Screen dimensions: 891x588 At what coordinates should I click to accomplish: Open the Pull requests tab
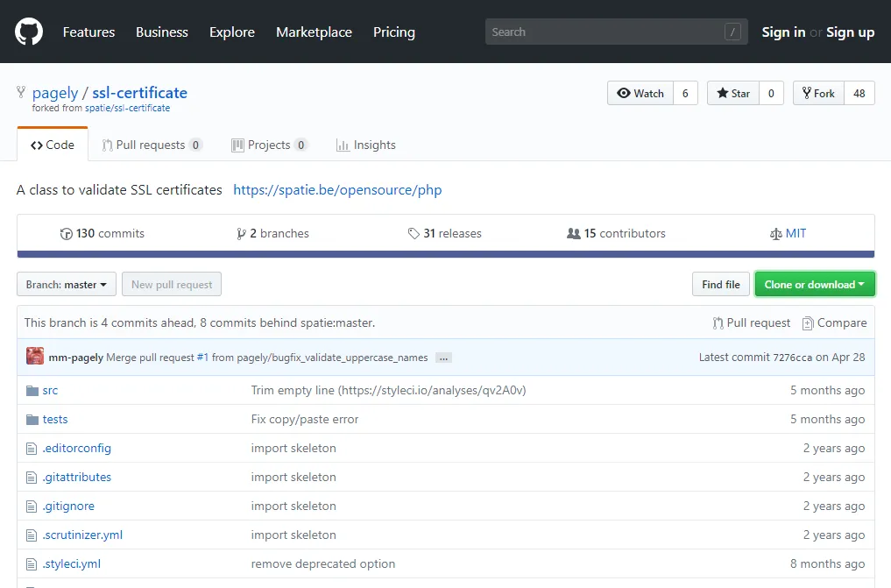(x=150, y=145)
